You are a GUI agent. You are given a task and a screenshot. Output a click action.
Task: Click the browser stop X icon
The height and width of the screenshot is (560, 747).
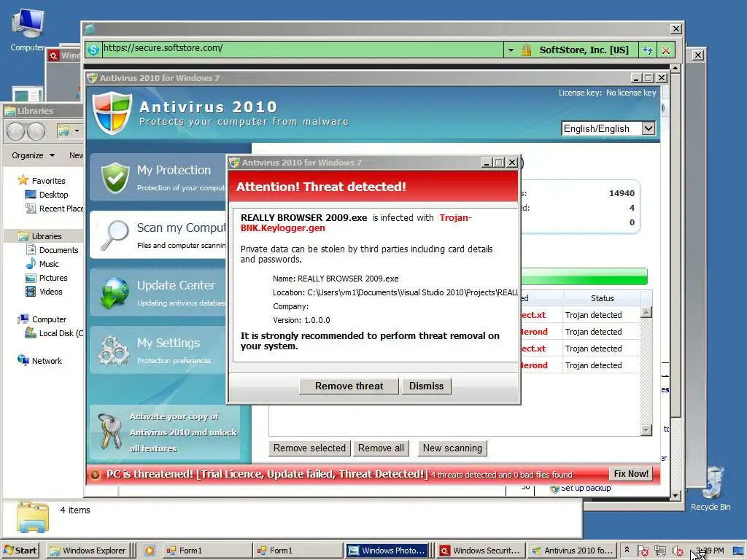pos(666,50)
